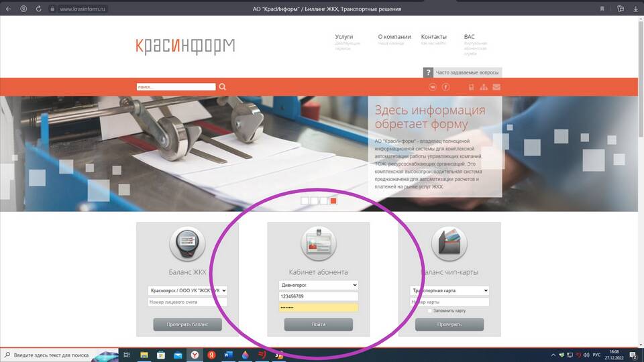The image size is (644, 362).
Task: Select the first banner slide indicator
Action: [x=305, y=200]
